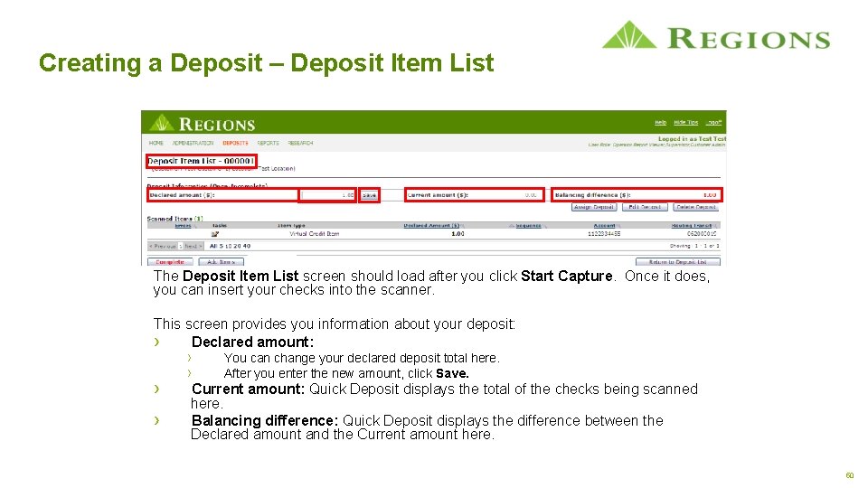
Task: Click the 1.00 declared amount table cell
Action: pos(458,234)
